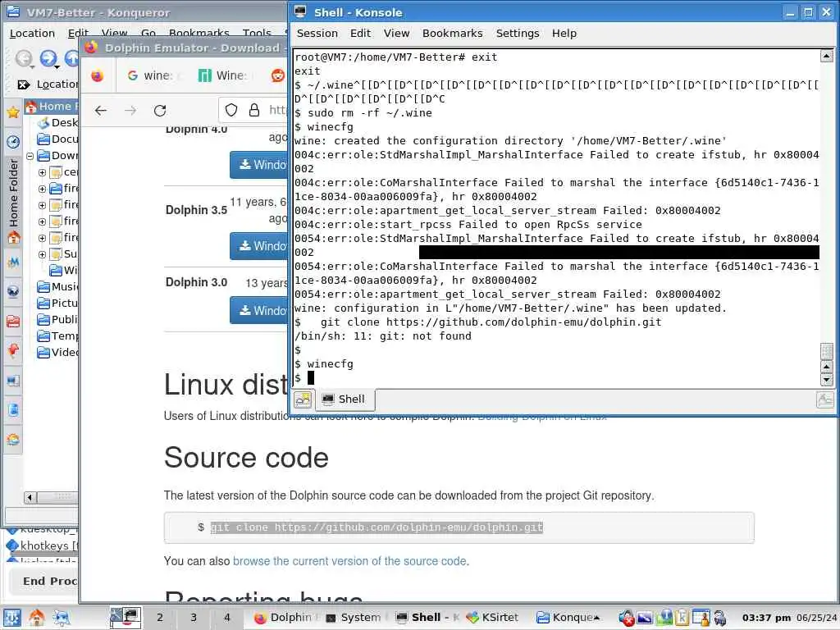Screen dimensions: 840x630
Task: Open the Network globe sidebar tab in Konqueror
Action: 13,291
